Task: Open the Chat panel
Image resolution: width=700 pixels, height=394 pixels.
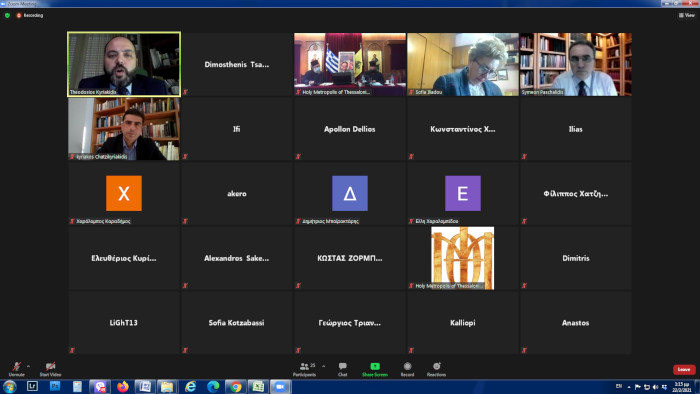Action: (x=342, y=369)
